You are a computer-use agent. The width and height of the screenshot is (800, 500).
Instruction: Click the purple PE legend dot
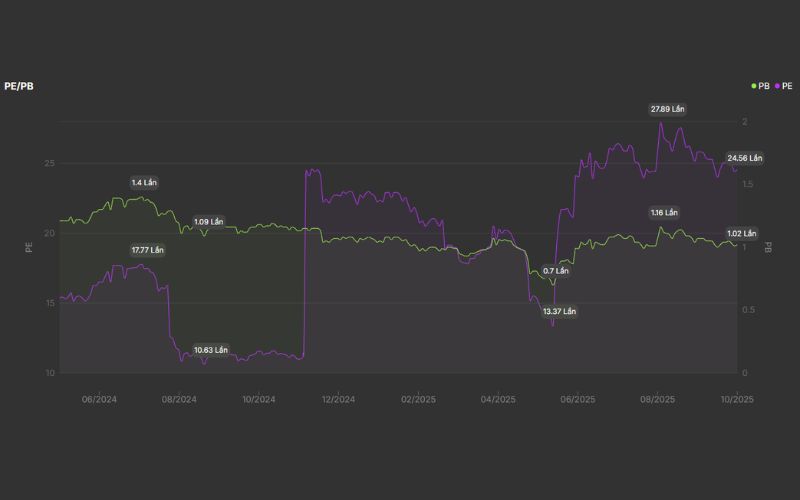[777, 86]
